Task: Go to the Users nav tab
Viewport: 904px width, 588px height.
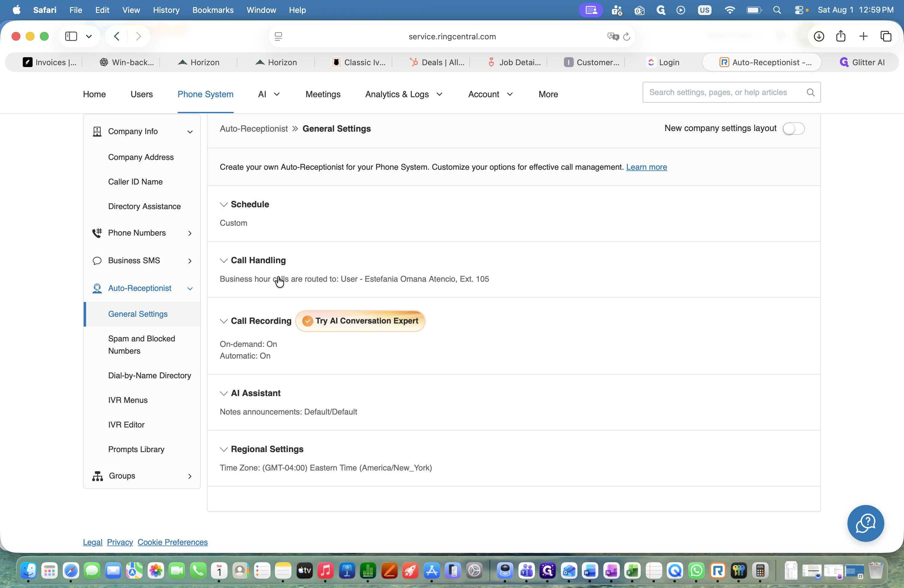Action: click(142, 94)
